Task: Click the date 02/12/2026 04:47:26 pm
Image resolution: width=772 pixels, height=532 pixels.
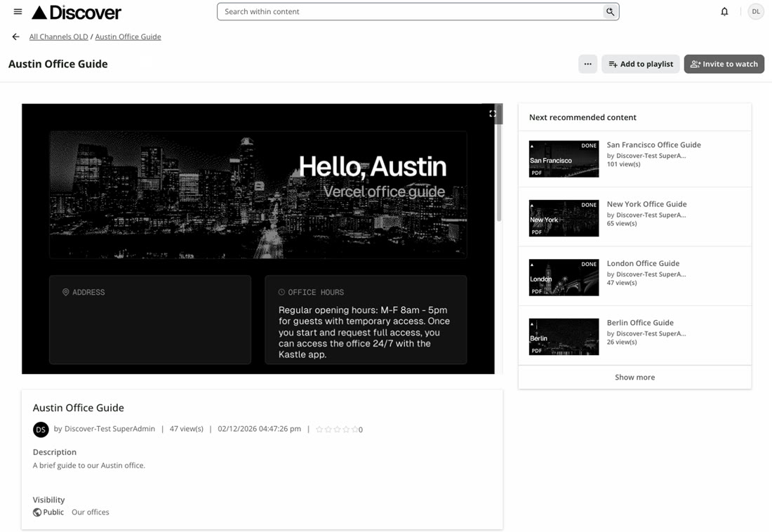Action: point(260,429)
